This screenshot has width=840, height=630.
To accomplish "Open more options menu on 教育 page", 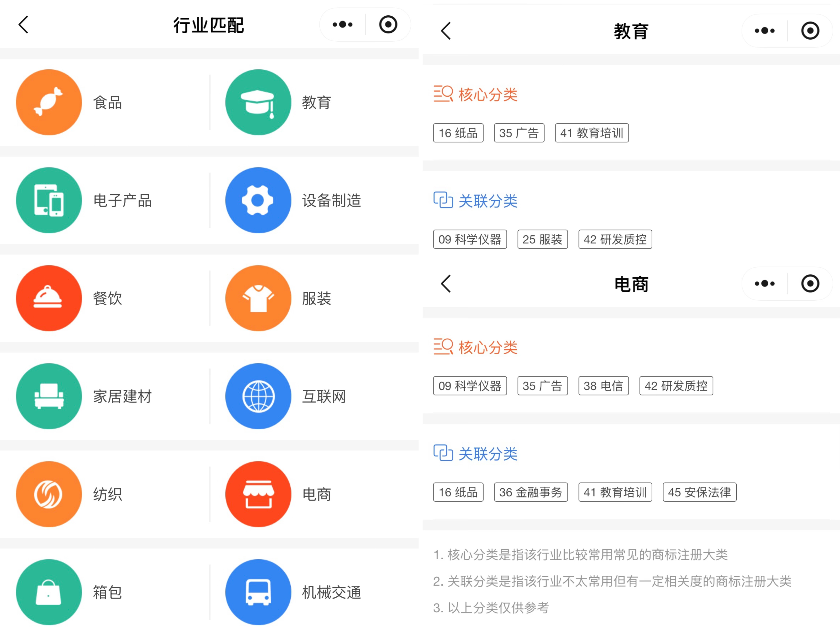I will point(764,31).
